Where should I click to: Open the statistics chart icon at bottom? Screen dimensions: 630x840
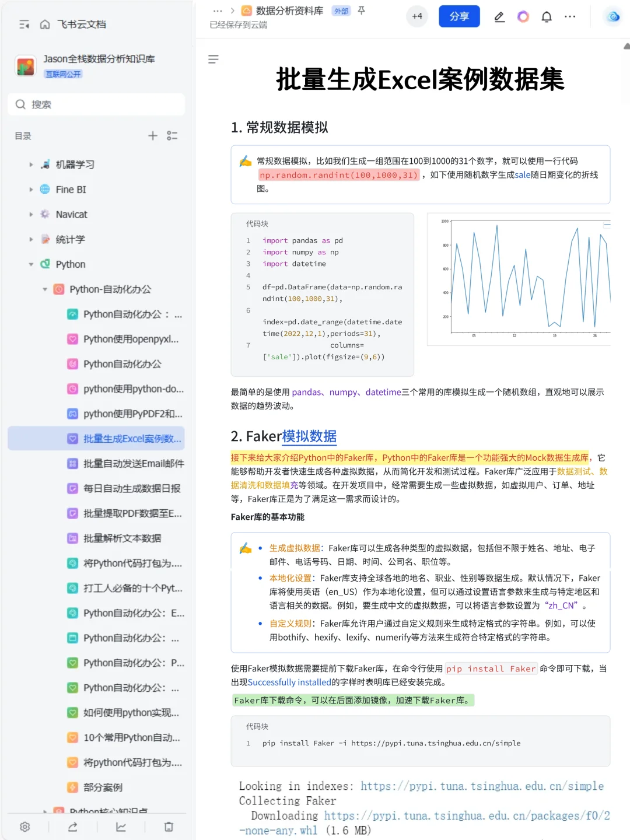pos(121,827)
